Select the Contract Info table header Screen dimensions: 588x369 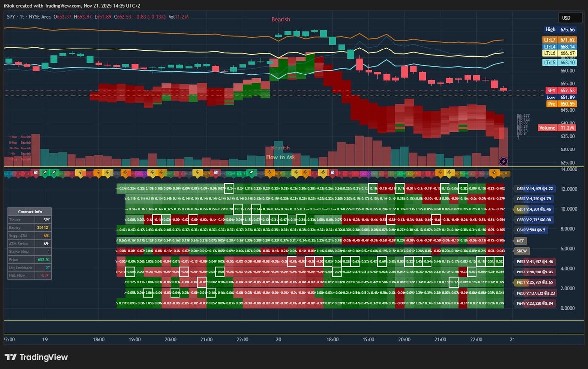30,211
